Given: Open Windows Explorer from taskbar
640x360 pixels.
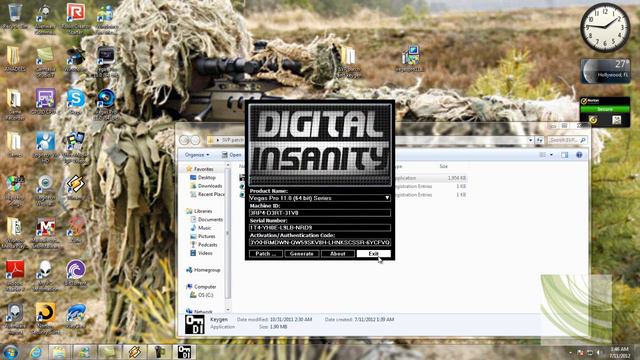Looking at the screenshot, I should tap(59, 352).
